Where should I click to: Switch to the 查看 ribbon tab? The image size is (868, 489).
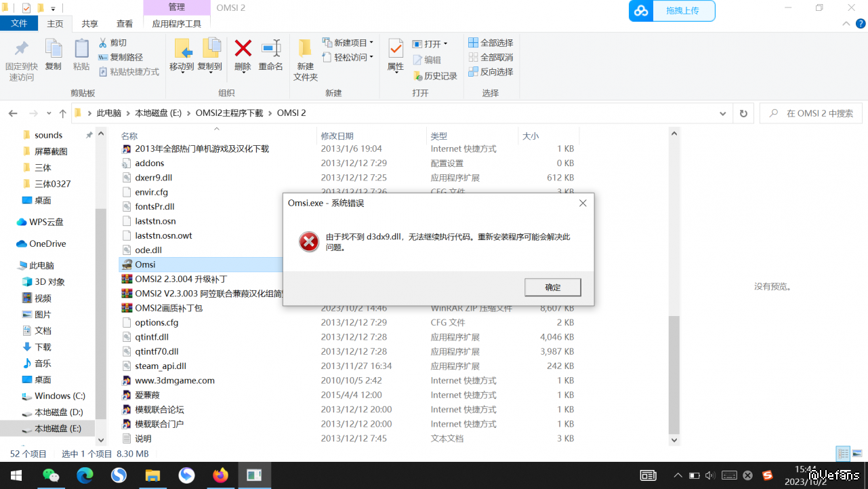(x=125, y=24)
